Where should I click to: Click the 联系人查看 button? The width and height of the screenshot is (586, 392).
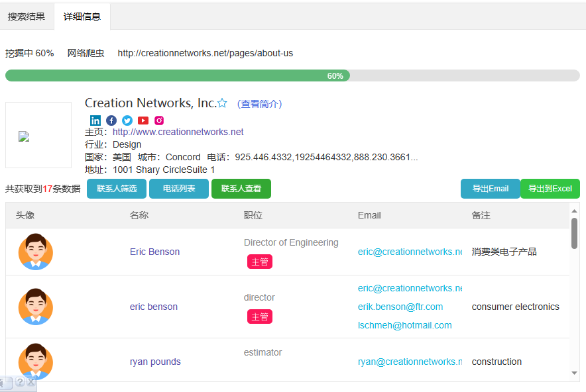(x=241, y=189)
